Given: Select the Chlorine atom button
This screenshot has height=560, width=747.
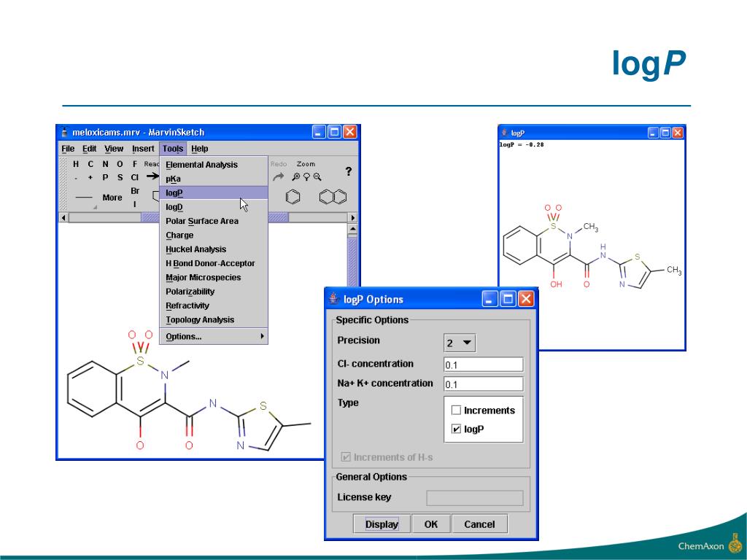Looking at the screenshot, I should 135,178.
